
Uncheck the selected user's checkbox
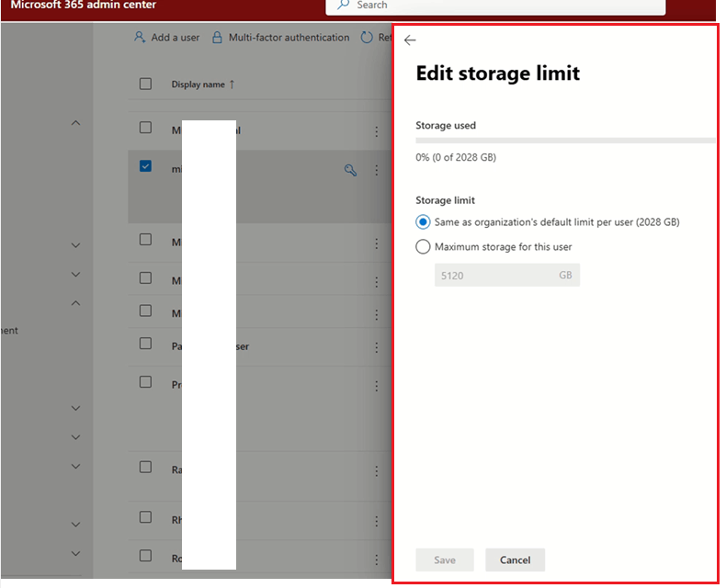(145, 165)
